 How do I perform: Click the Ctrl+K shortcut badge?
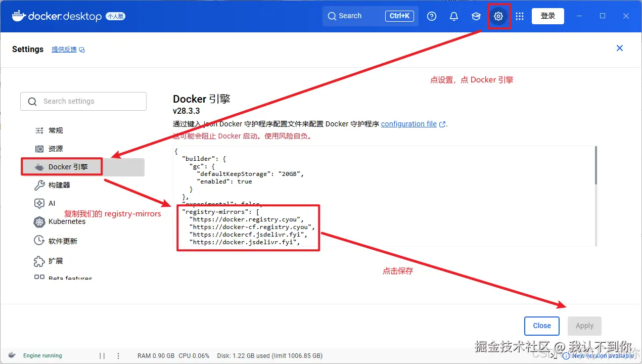(399, 16)
